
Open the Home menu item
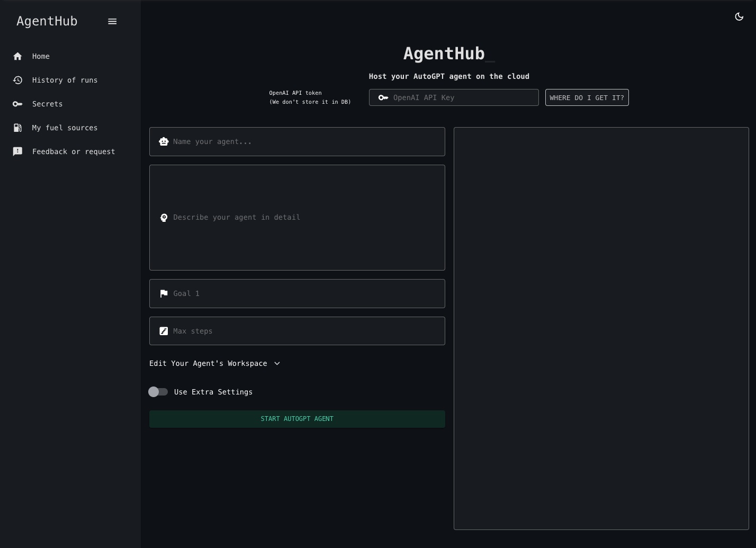70,56
